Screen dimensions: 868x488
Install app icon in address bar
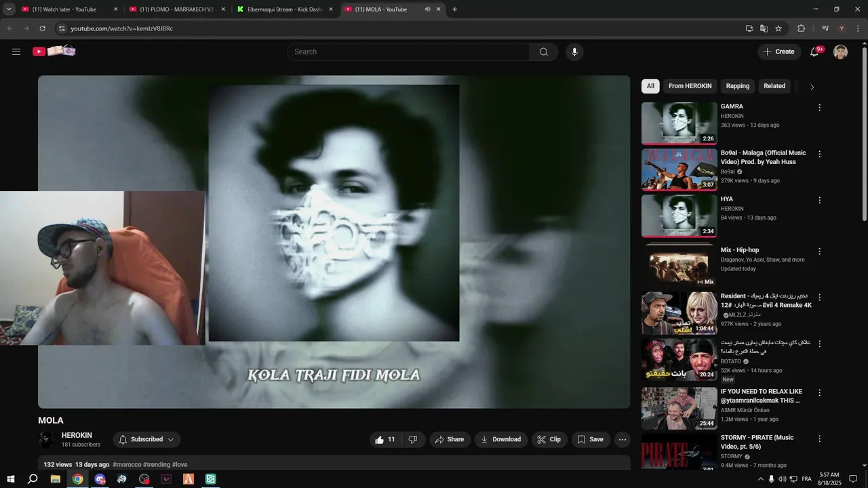tap(749, 28)
